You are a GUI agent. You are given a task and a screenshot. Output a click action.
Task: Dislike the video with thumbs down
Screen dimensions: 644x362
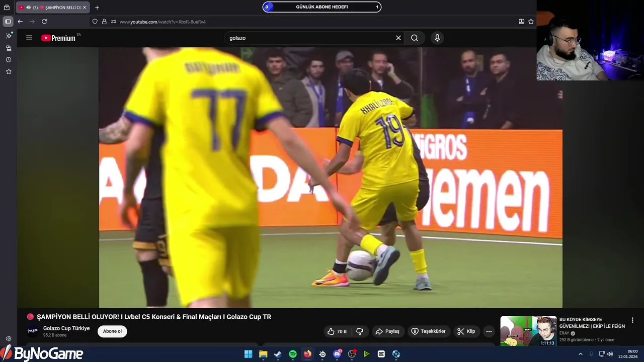coord(360,331)
